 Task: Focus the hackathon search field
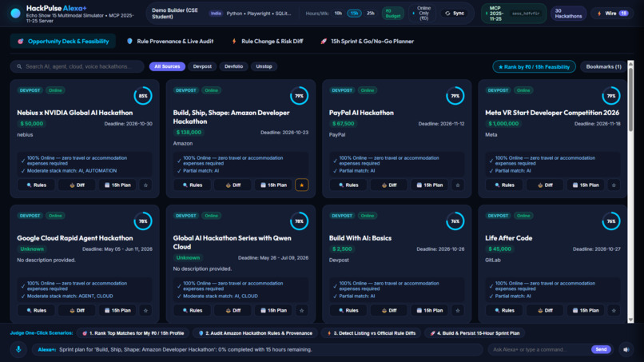[x=78, y=66]
